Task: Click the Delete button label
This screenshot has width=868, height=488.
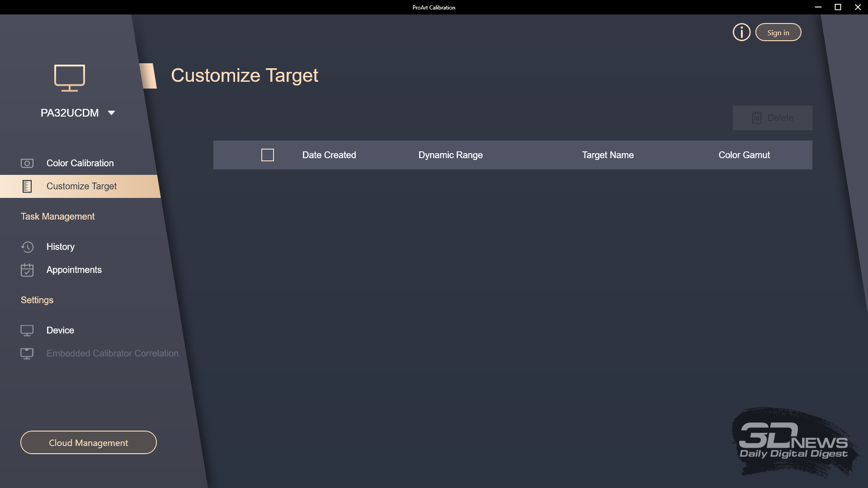Action: click(x=780, y=118)
